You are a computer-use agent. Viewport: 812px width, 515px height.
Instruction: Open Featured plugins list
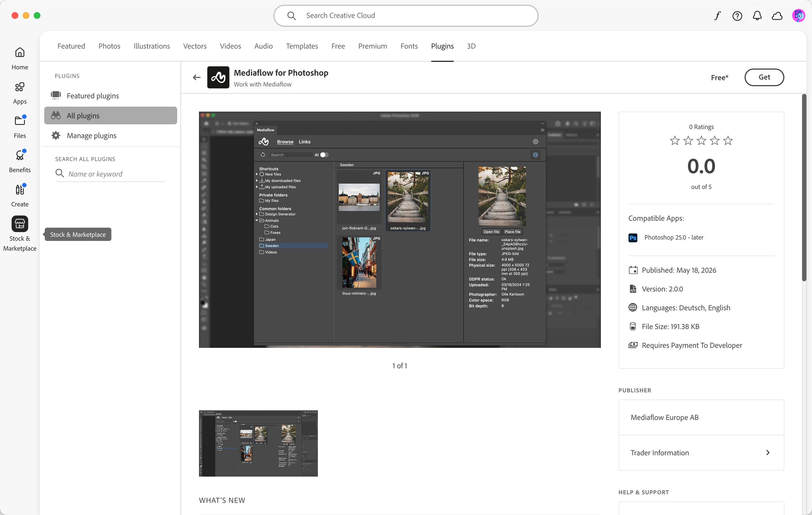pyautogui.click(x=111, y=96)
